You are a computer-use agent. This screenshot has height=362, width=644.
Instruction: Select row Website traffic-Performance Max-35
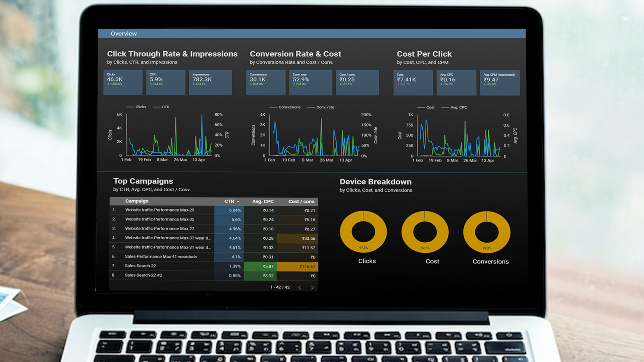coord(214,220)
